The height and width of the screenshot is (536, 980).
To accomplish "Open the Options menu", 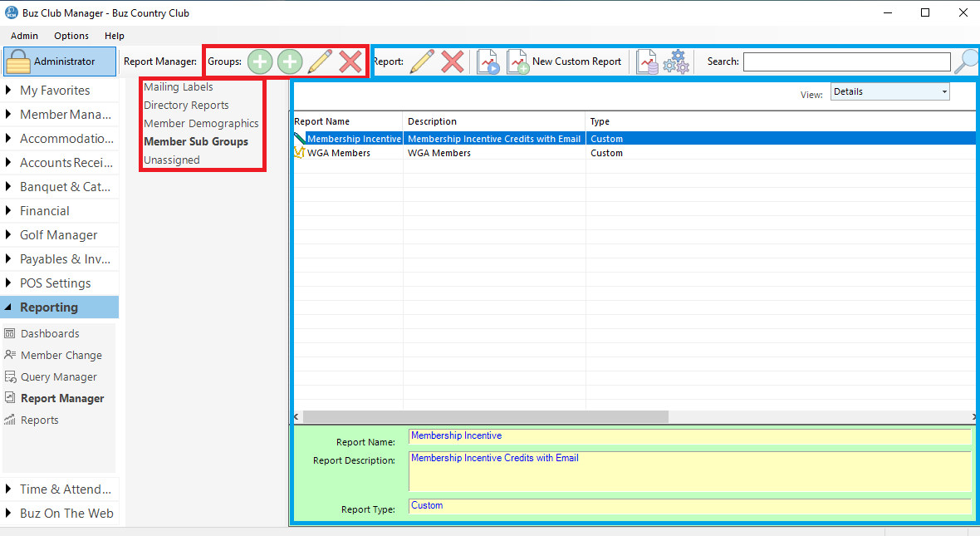I will click(71, 36).
